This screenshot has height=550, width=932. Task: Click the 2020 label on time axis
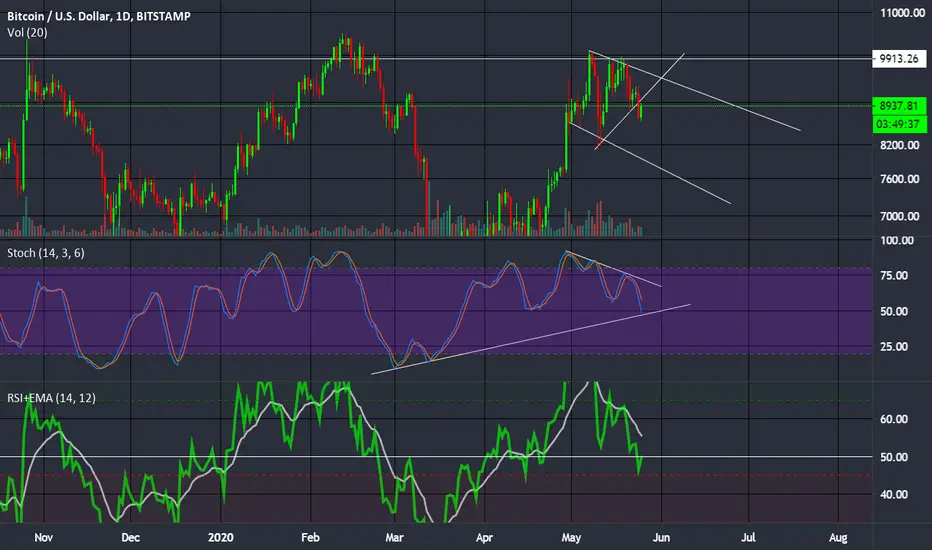[221, 538]
